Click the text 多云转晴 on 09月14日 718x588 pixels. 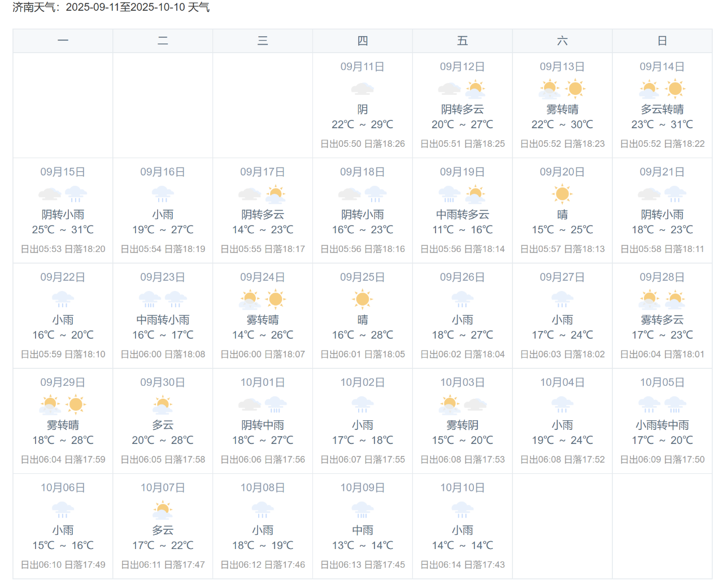[662, 110]
